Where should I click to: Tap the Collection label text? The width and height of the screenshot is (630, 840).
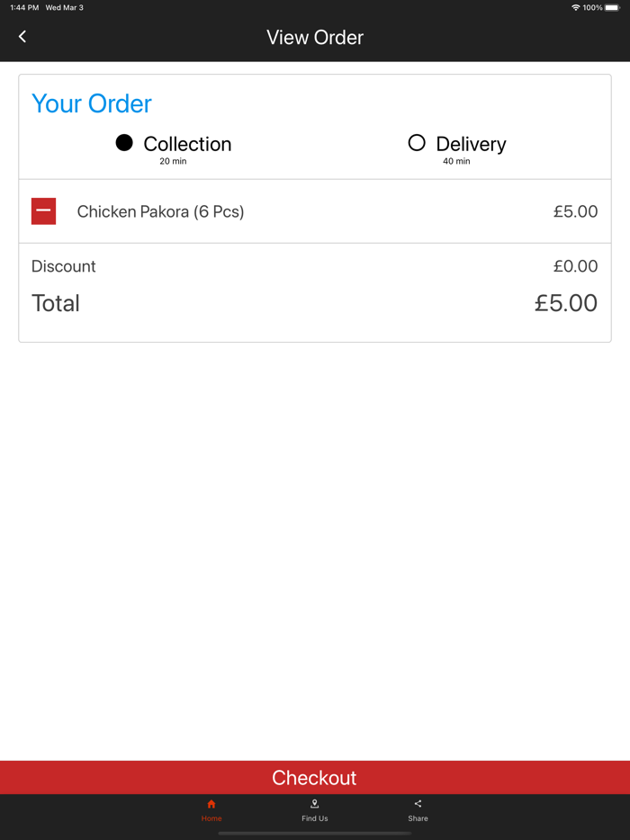[187, 144]
